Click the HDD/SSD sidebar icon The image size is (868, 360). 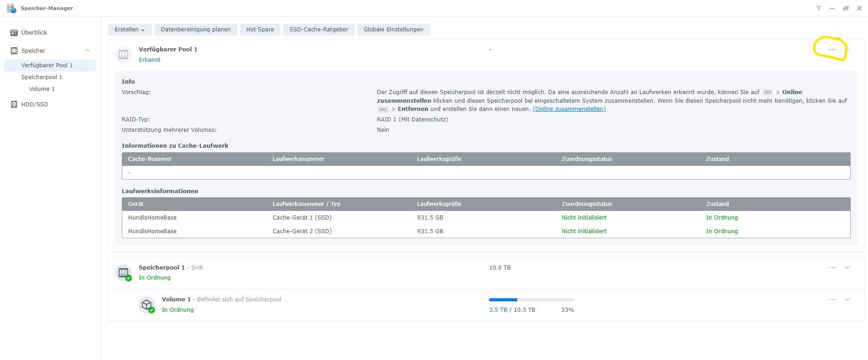click(x=14, y=105)
